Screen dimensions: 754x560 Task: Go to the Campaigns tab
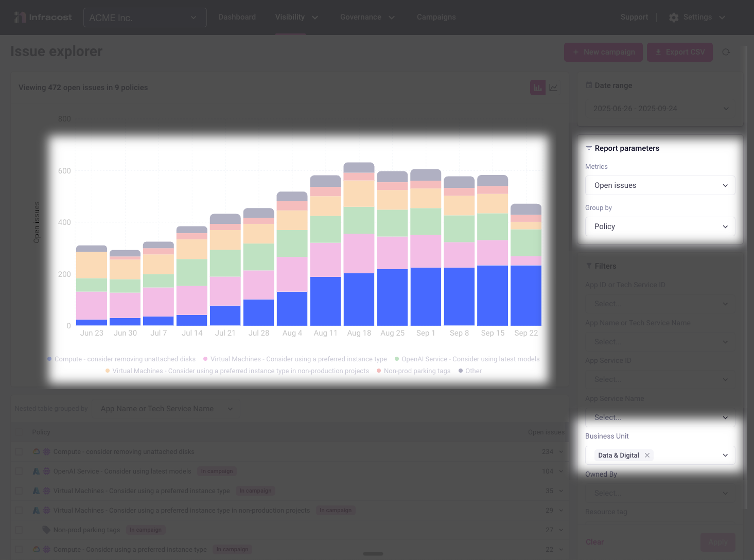tap(436, 17)
